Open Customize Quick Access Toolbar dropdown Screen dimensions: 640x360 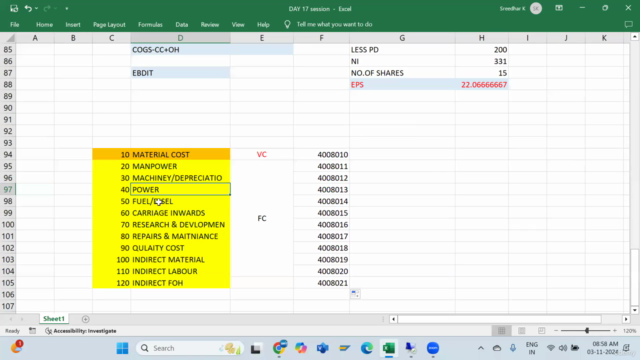coord(67,9)
